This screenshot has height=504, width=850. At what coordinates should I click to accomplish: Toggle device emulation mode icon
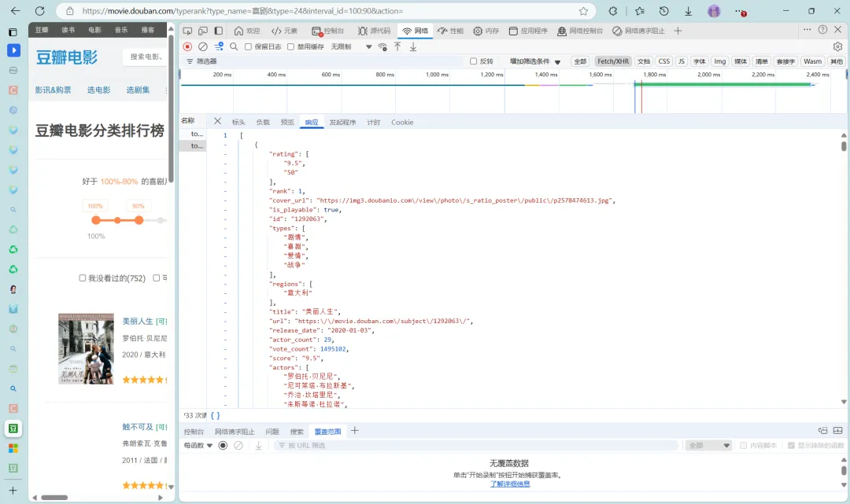[x=203, y=31]
